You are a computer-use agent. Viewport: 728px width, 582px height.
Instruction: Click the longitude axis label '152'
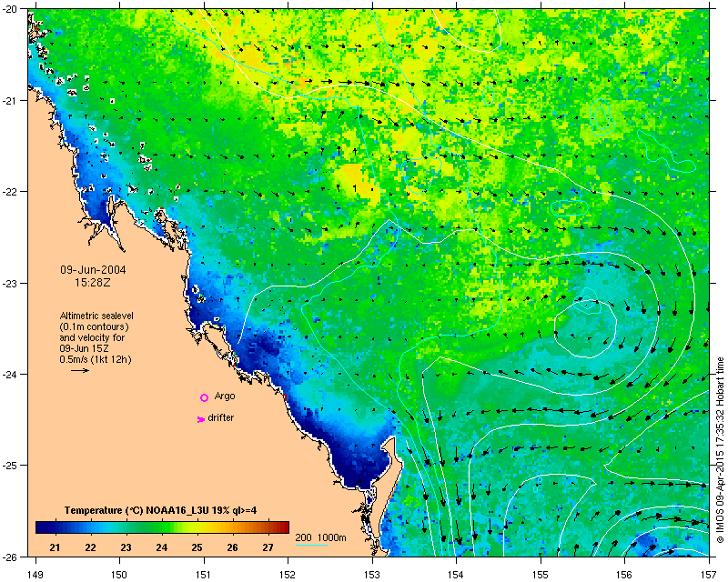coord(288,575)
